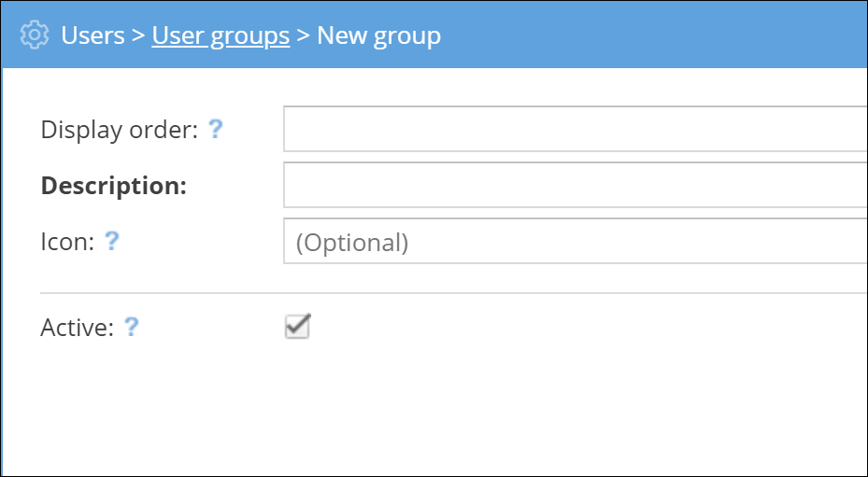The image size is (868, 477).
Task: Click the separator before New group
Action: [303, 36]
